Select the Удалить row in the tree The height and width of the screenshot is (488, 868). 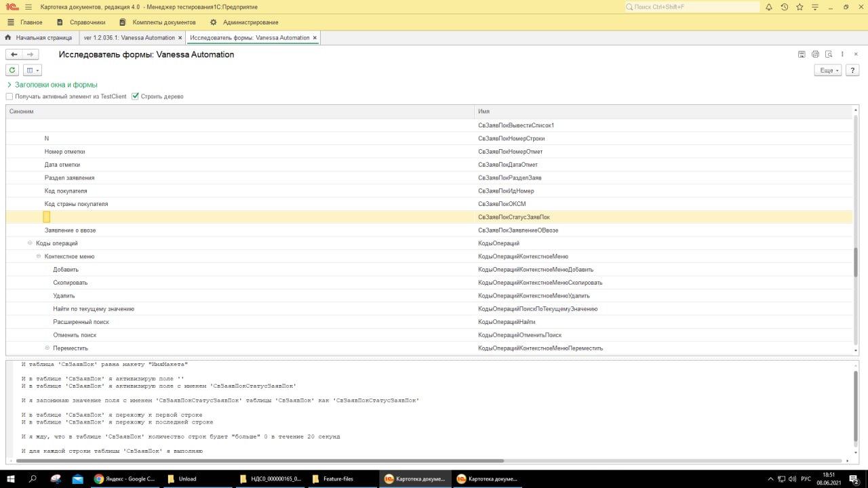point(429,296)
